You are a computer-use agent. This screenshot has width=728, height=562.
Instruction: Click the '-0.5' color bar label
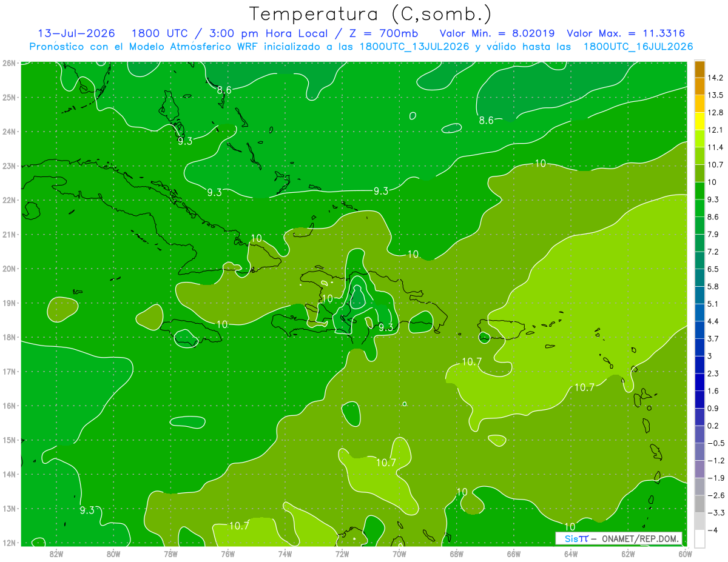pos(716,443)
